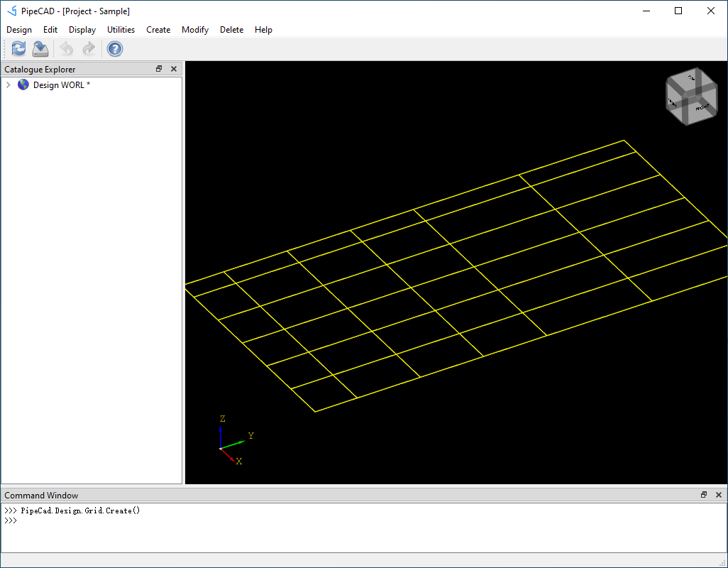This screenshot has width=728, height=568.
Task: Open the Utilities menu
Action: point(121,30)
